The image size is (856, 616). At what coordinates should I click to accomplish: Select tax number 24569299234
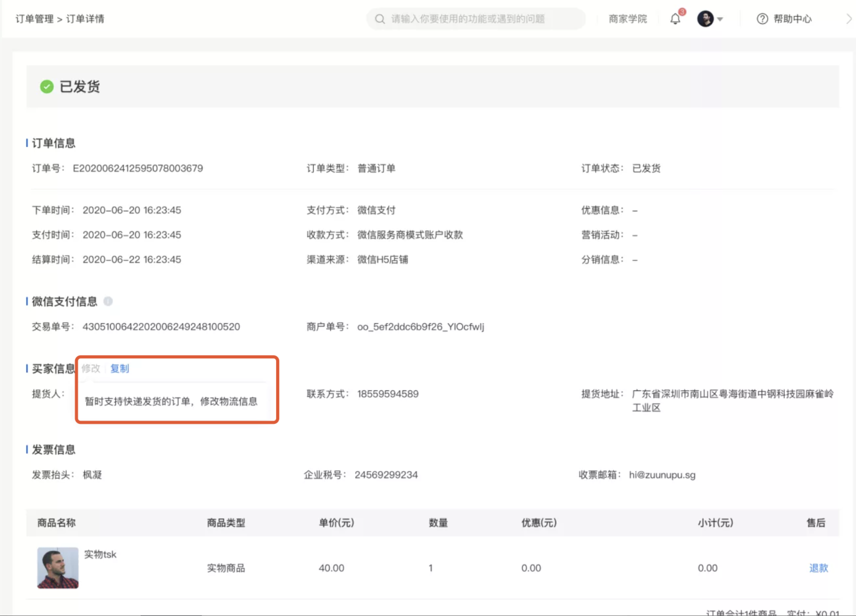[386, 475]
